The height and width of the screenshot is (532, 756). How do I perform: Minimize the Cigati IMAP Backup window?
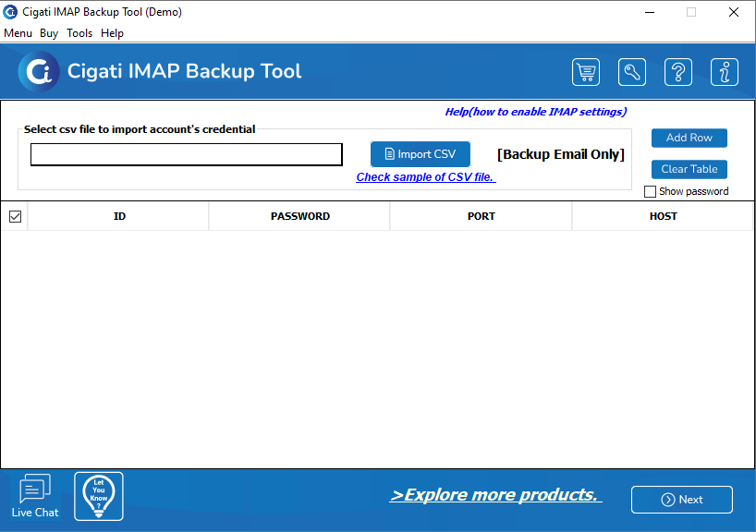650,12
